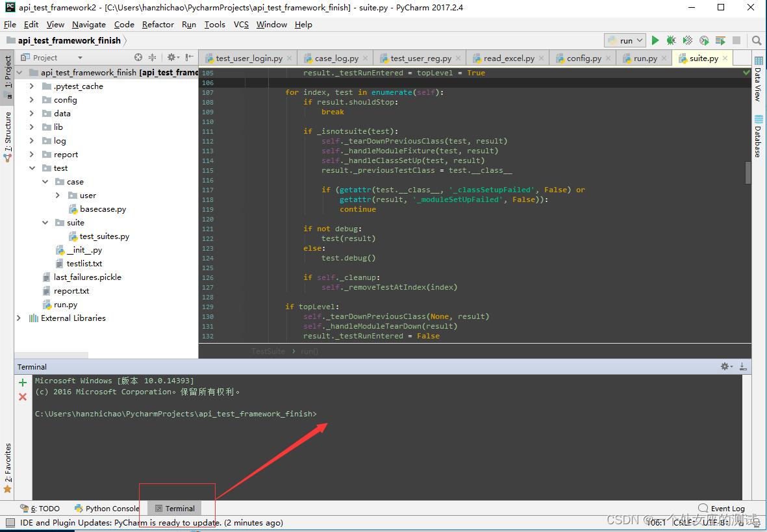
Task: Close the suite.py tab
Action: pyautogui.click(x=725, y=58)
